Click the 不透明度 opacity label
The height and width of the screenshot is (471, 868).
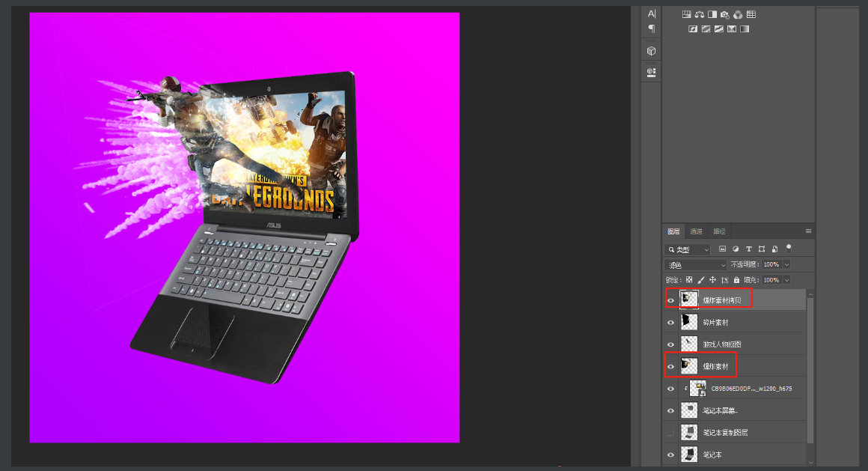tap(745, 264)
